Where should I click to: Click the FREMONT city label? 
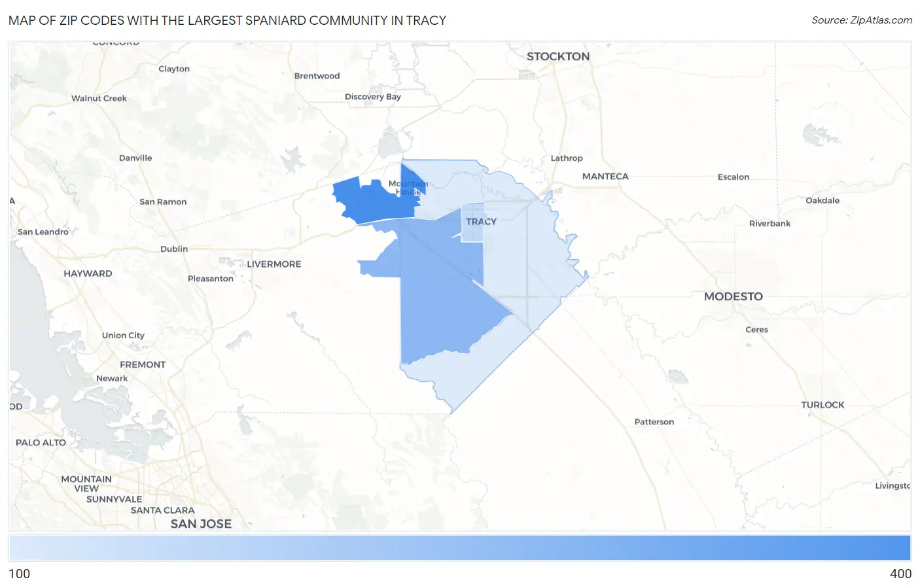(x=143, y=365)
